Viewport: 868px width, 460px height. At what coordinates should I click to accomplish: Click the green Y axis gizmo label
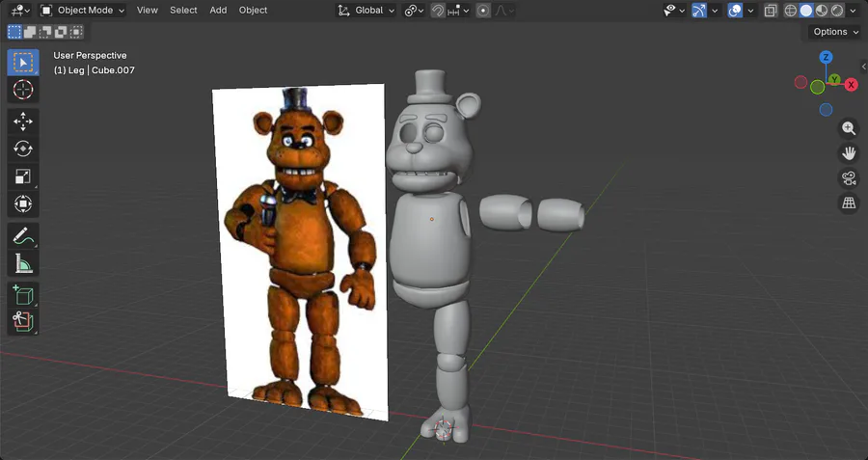point(835,80)
